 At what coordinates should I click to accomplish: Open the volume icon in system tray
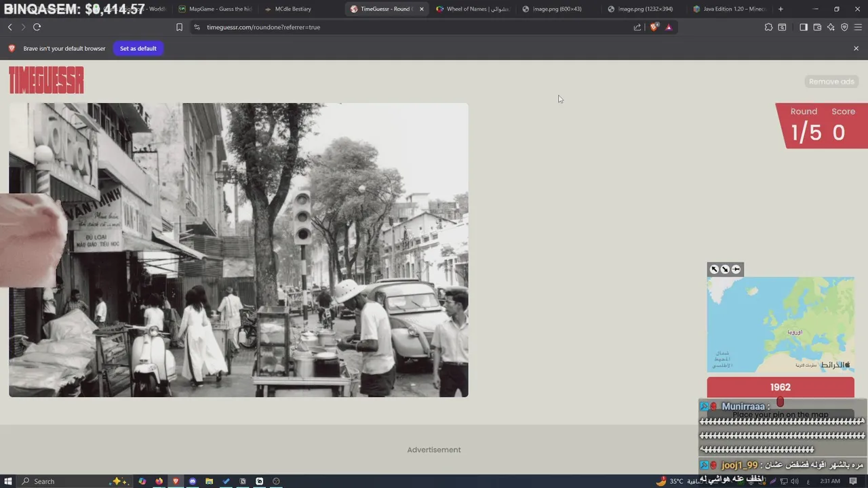point(796,481)
